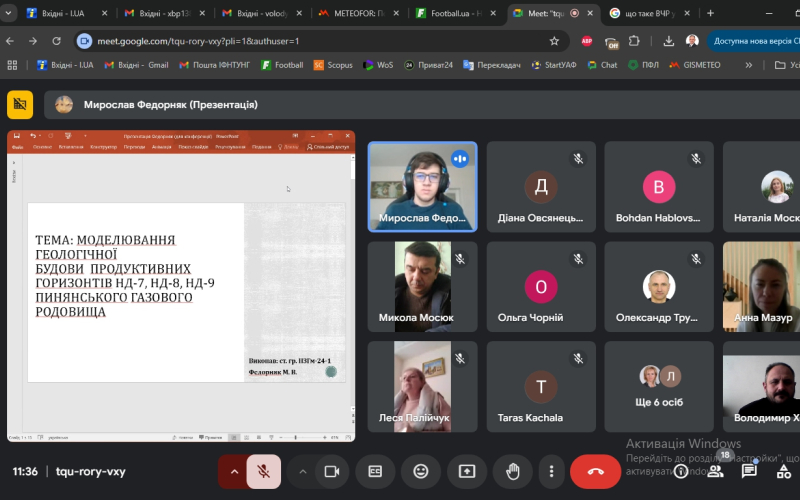Bookmark this page with star icon
This screenshot has width=800, height=500.
[x=554, y=41]
